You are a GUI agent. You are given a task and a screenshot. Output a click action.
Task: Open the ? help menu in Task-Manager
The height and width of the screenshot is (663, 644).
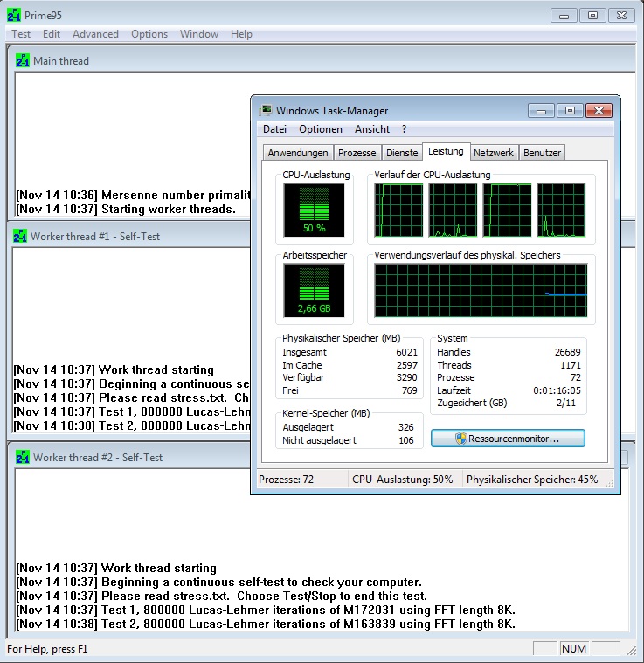pyautogui.click(x=404, y=129)
